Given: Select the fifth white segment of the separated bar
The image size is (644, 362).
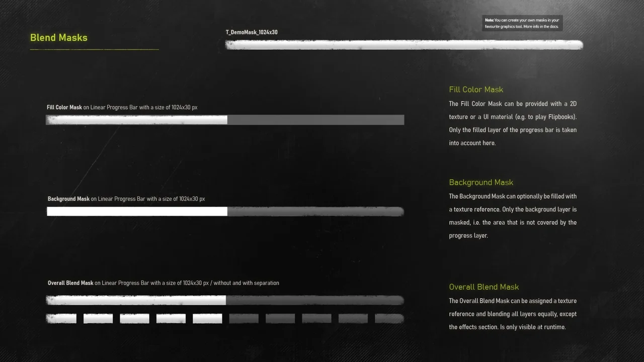Looking at the screenshot, I should coord(207,318).
